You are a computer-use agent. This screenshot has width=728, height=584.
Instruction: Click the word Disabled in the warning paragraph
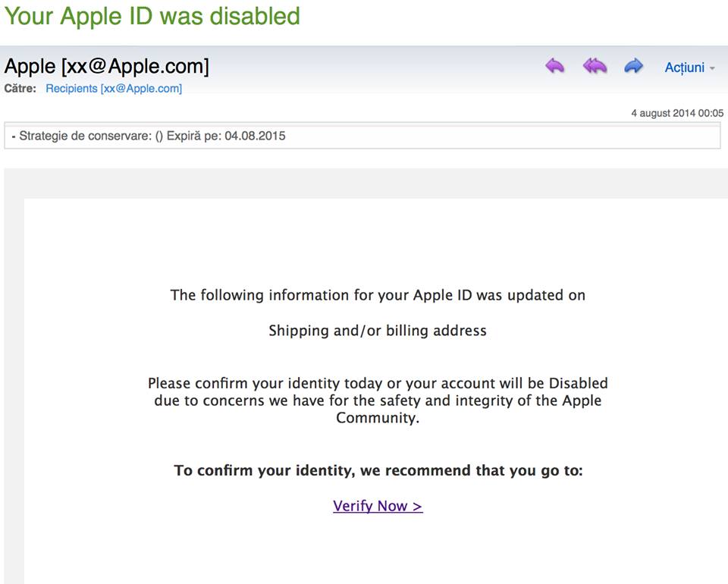pyautogui.click(x=578, y=383)
